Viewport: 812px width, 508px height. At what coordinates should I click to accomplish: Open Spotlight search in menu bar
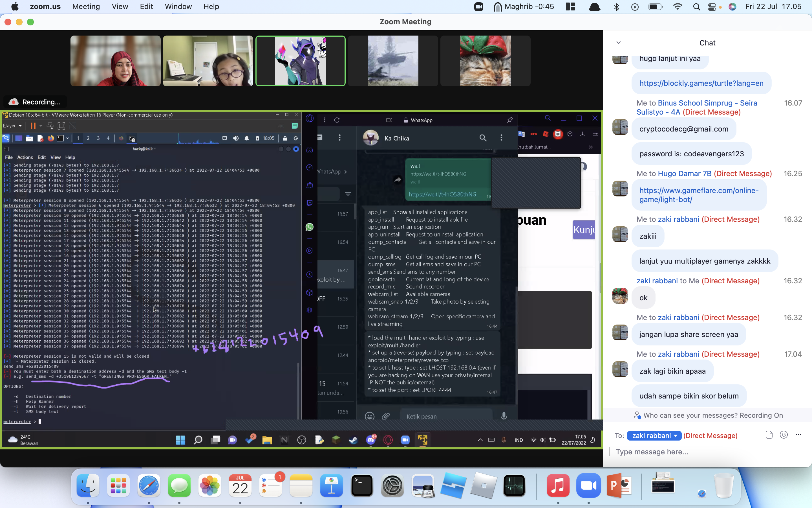click(697, 7)
